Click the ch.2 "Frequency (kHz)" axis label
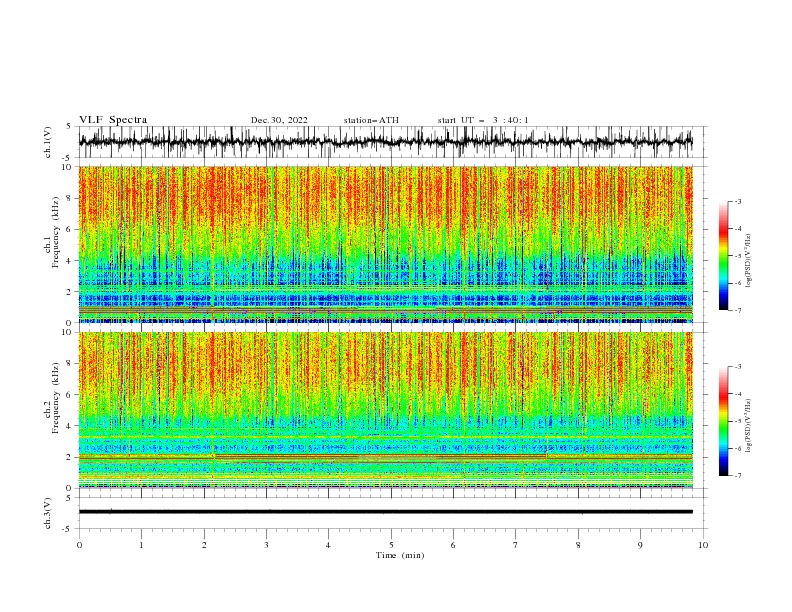The image size is (792, 612). point(56,398)
